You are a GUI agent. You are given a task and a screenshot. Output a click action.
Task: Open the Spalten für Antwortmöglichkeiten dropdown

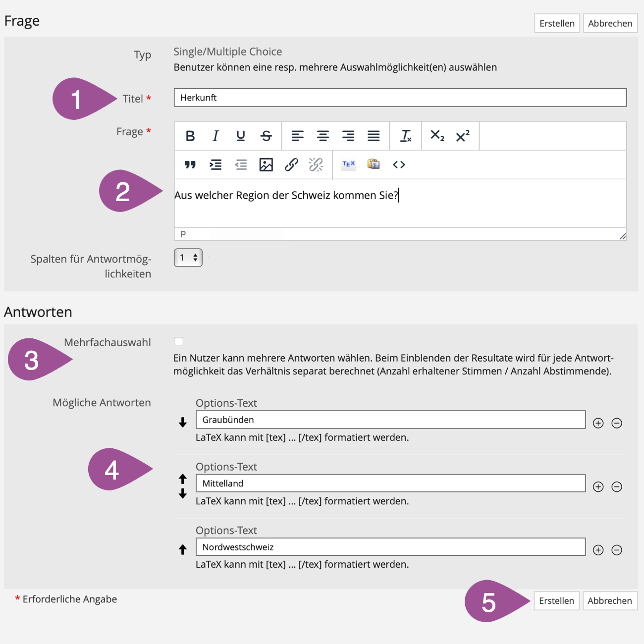pyautogui.click(x=188, y=258)
